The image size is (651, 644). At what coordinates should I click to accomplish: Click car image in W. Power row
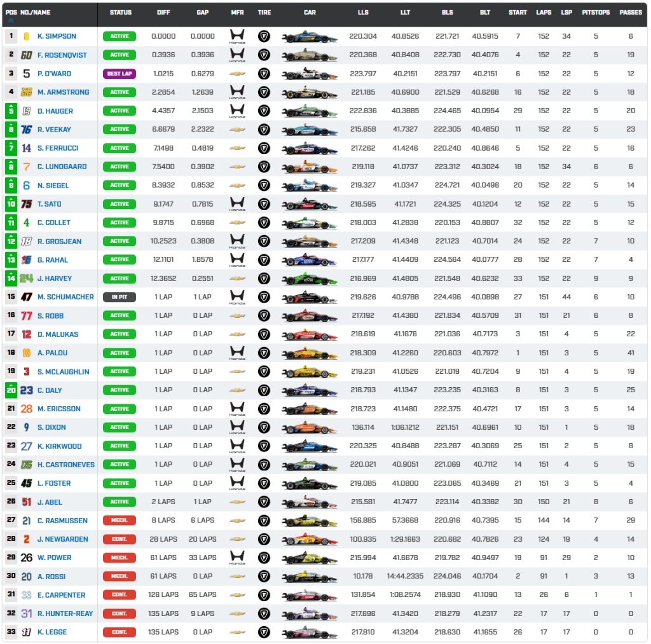point(310,558)
